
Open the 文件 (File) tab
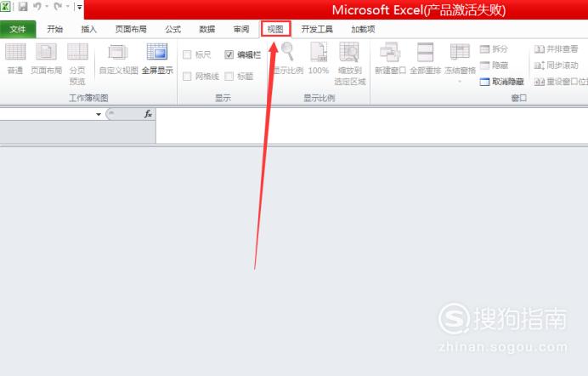pyautogui.click(x=18, y=29)
